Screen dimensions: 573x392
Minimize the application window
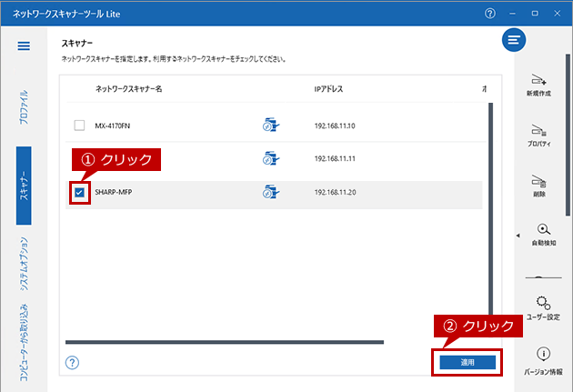click(512, 14)
